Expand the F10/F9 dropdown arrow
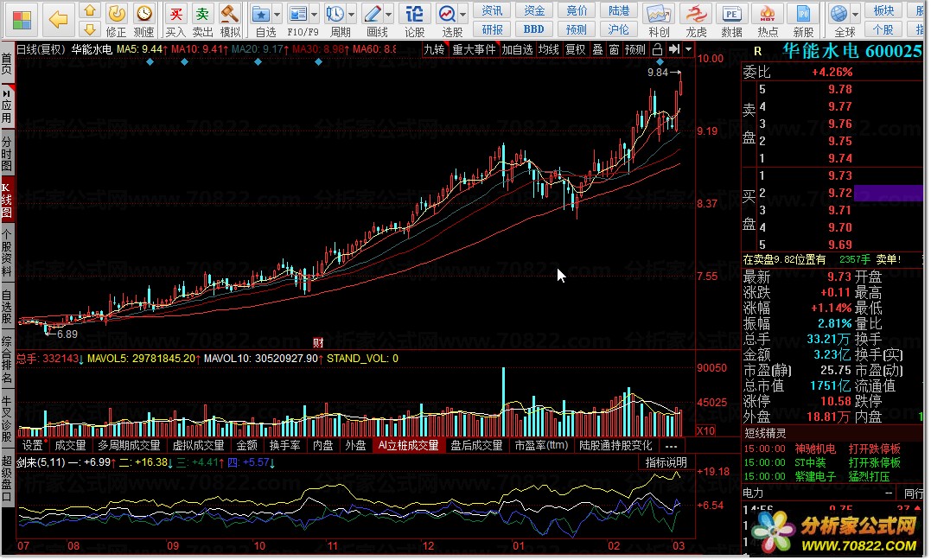931x560 pixels. point(314,14)
